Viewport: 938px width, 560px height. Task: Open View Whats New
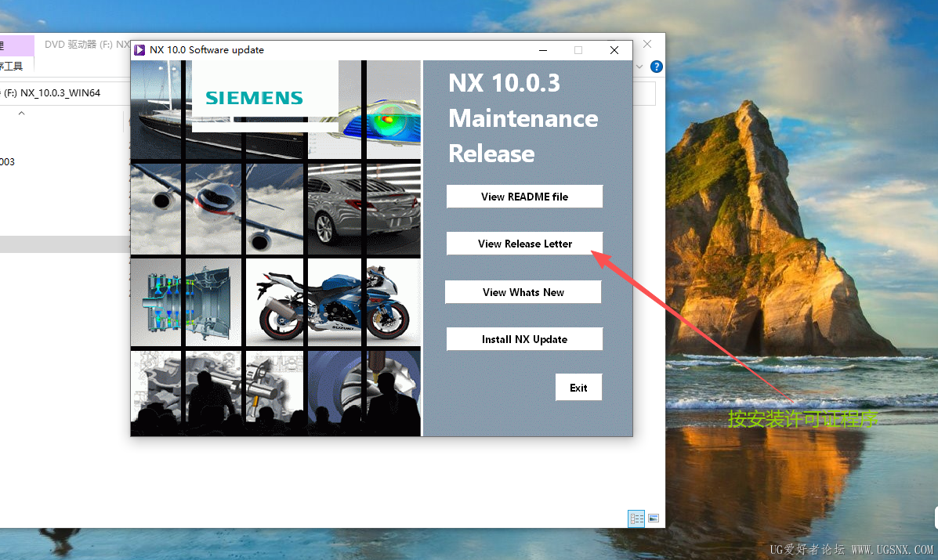tap(523, 292)
